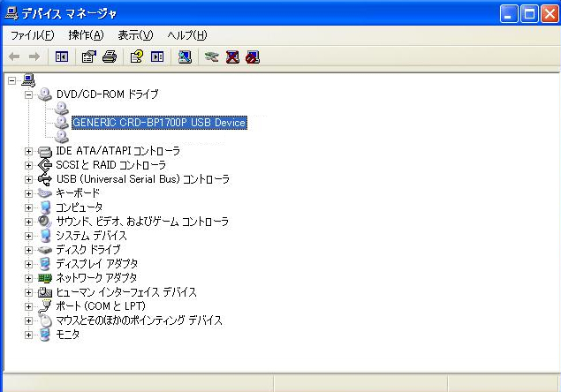Click the Device Manager title bar icon
The width and height of the screenshot is (561, 392).
[11, 13]
